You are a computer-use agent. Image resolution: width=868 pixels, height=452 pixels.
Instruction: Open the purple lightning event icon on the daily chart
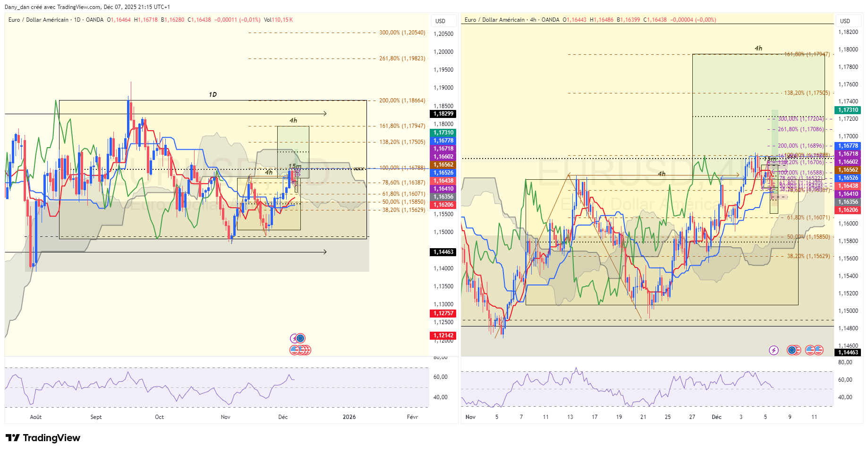294,338
